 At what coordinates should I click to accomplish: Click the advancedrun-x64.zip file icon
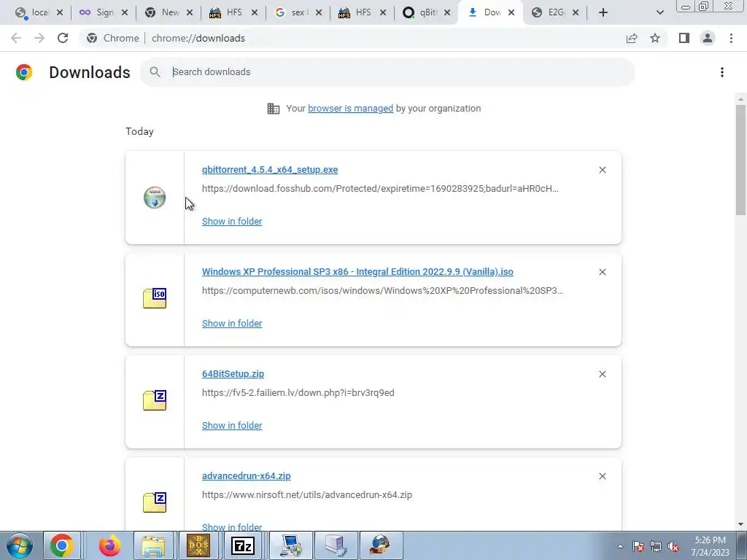155,502
